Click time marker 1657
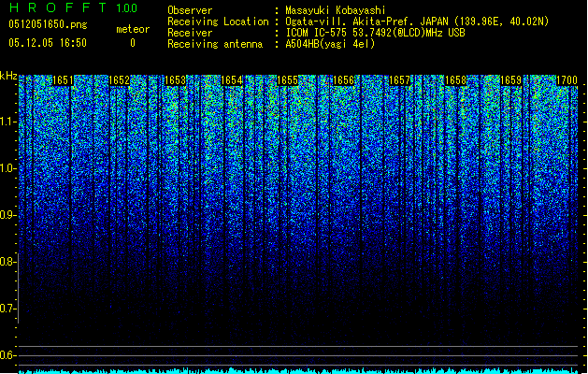This screenshot has width=588, height=374. pos(399,80)
